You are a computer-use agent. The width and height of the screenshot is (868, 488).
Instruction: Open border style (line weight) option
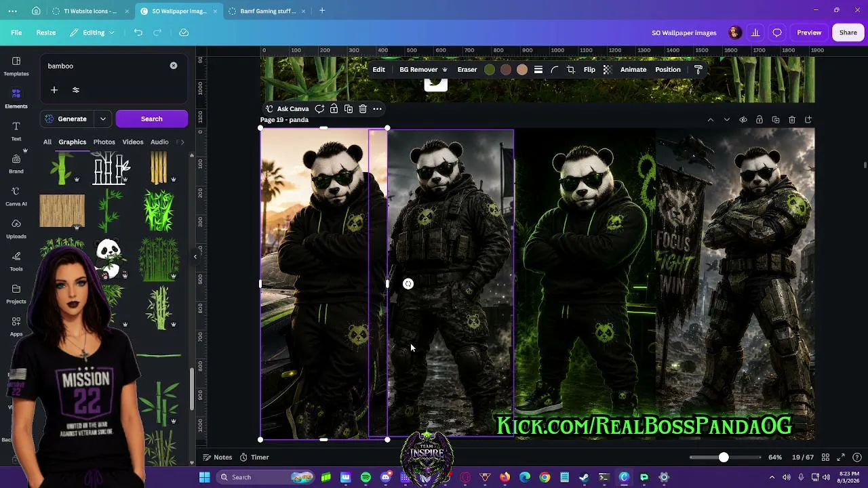pos(538,70)
